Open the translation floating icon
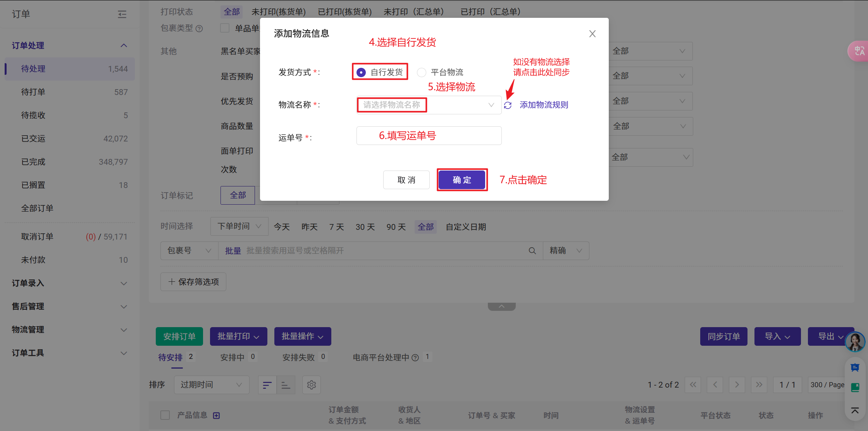Screen dimensions: 868x431 [x=859, y=51]
